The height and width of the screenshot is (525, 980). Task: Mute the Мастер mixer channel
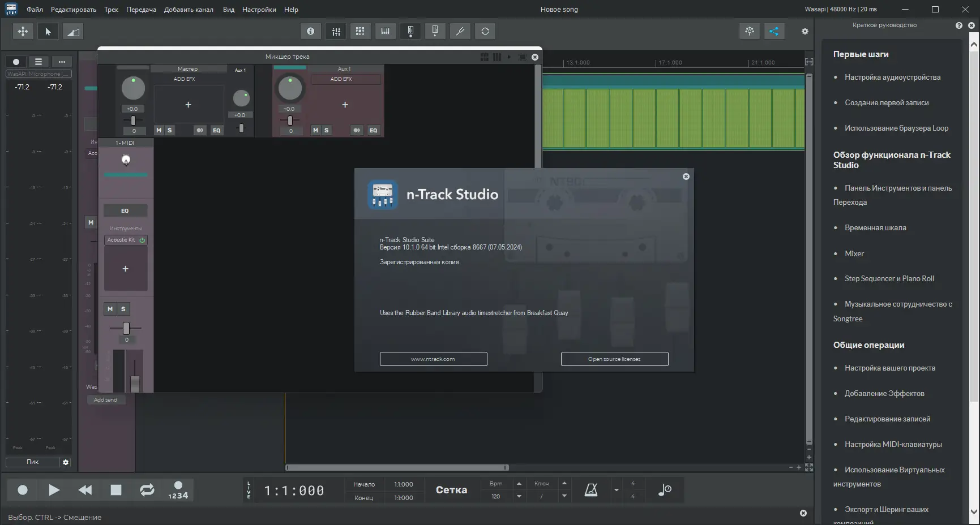pyautogui.click(x=159, y=130)
